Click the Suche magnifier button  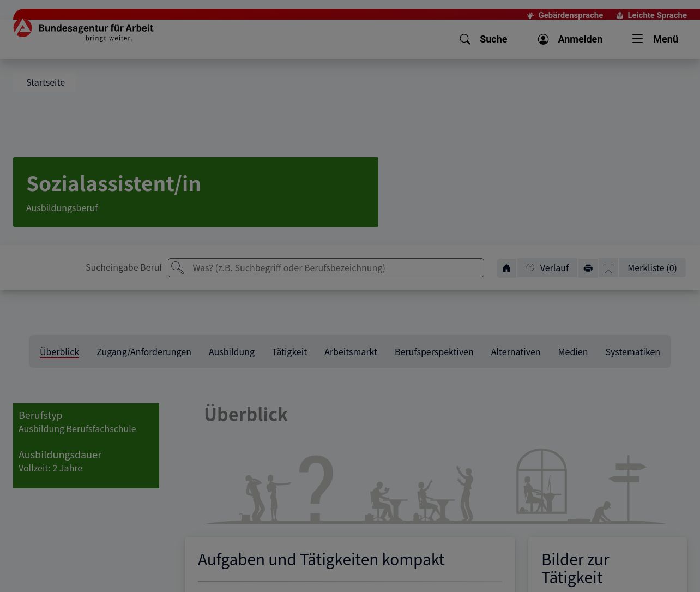click(x=484, y=39)
